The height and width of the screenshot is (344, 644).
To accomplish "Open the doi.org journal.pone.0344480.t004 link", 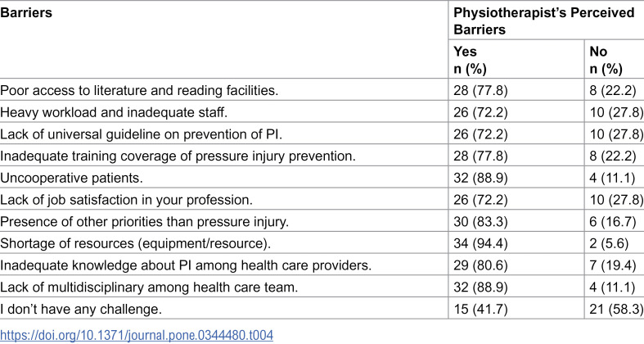I will 137,335.
